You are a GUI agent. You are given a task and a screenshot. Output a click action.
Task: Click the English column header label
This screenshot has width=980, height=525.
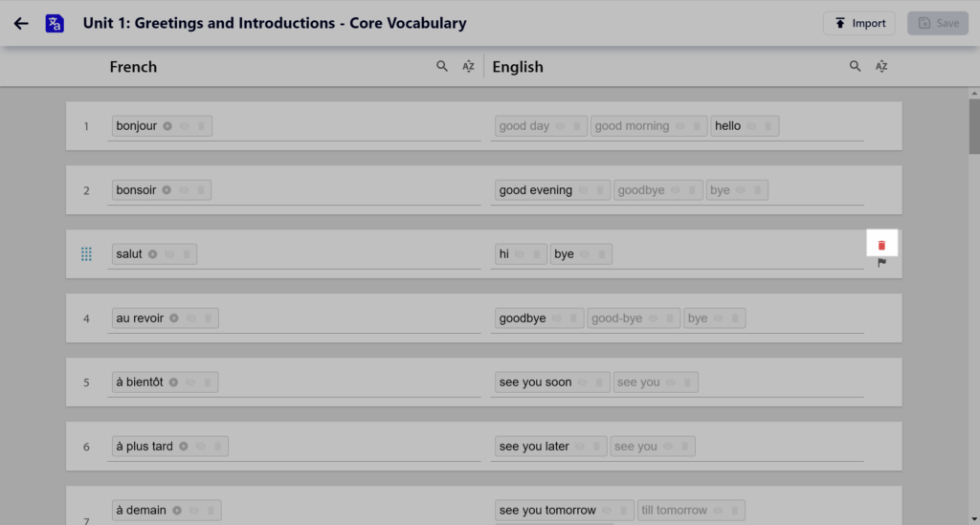(518, 67)
